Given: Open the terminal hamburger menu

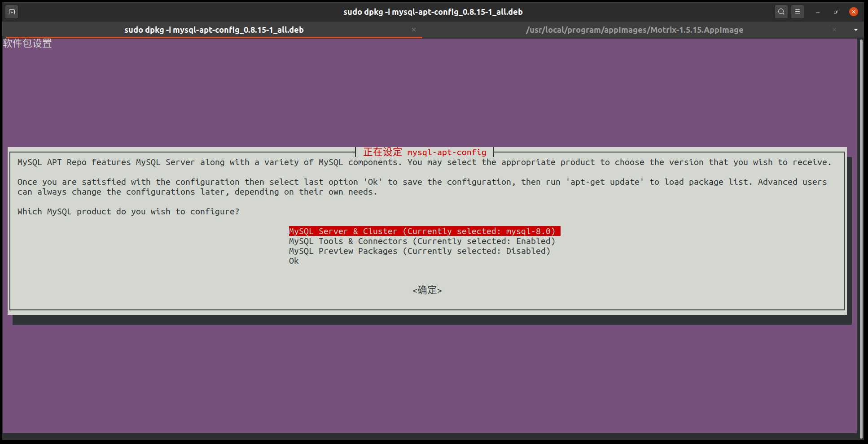Looking at the screenshot, I should click(797, 12).
